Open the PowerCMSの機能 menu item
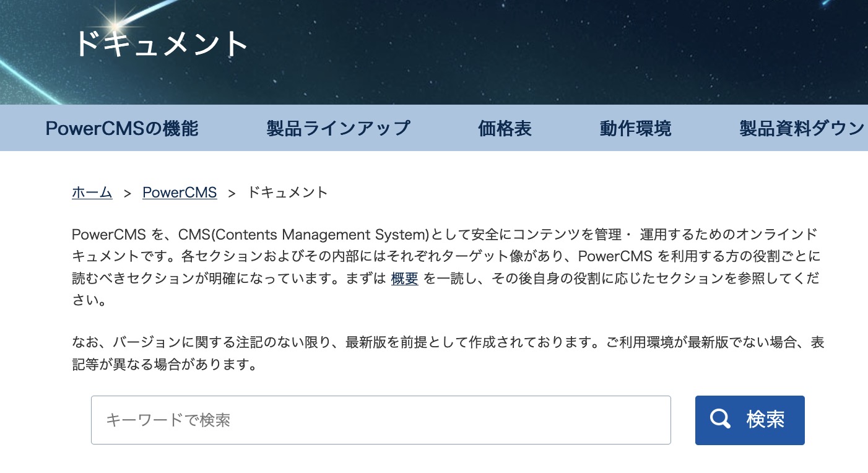This screenshot has height=473, width=868. (x=122, y=128)
